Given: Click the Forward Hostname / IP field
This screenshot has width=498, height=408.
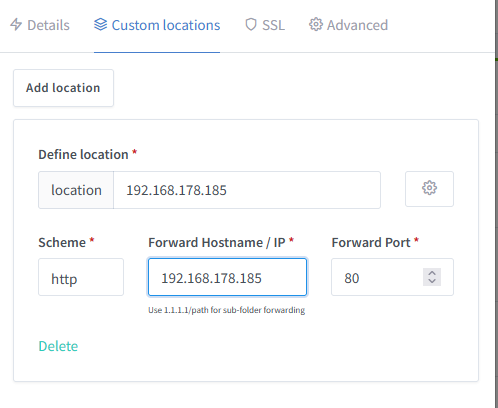Looking at the screenshot, I should (227, 277).
